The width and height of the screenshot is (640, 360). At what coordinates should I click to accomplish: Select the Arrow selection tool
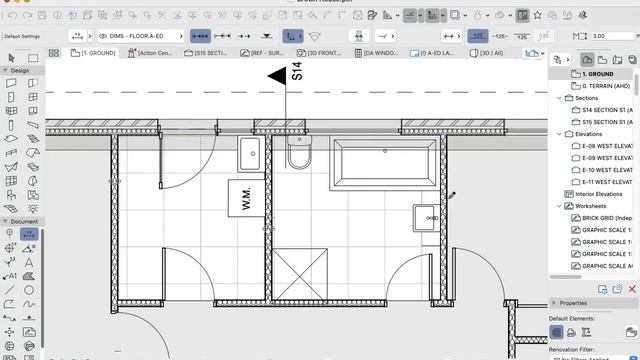(11, 58)
